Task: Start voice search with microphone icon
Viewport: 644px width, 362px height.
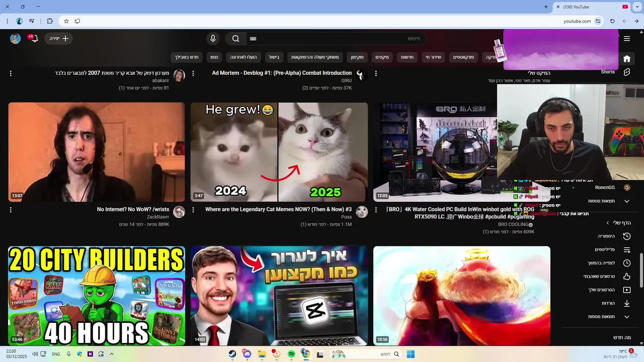Action: click(213, 39)
